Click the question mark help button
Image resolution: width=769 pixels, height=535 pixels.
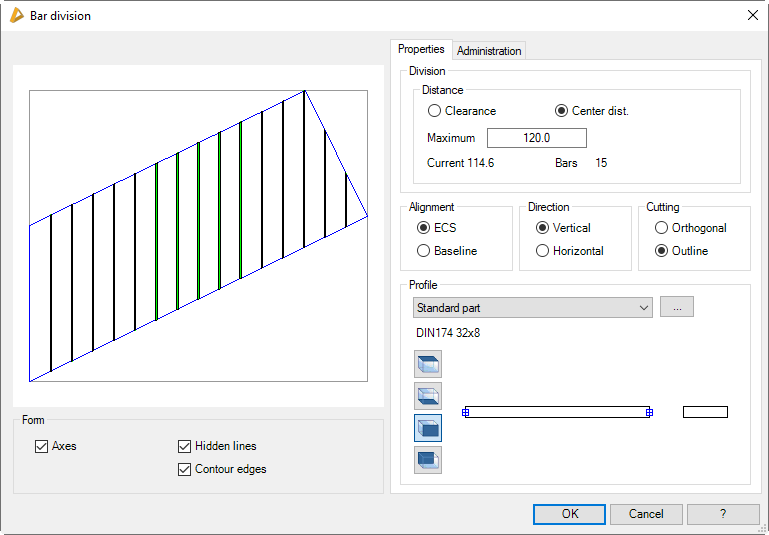point(723,514)
